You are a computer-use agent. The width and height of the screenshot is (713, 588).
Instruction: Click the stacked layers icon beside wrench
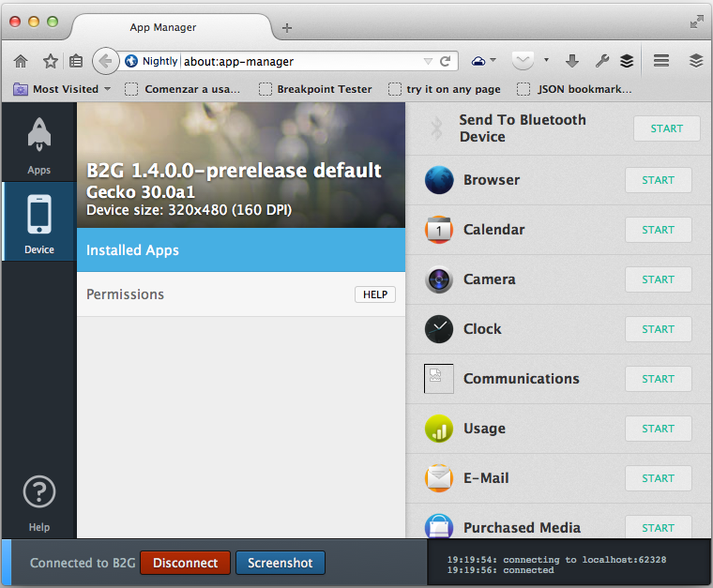[627, 61]
